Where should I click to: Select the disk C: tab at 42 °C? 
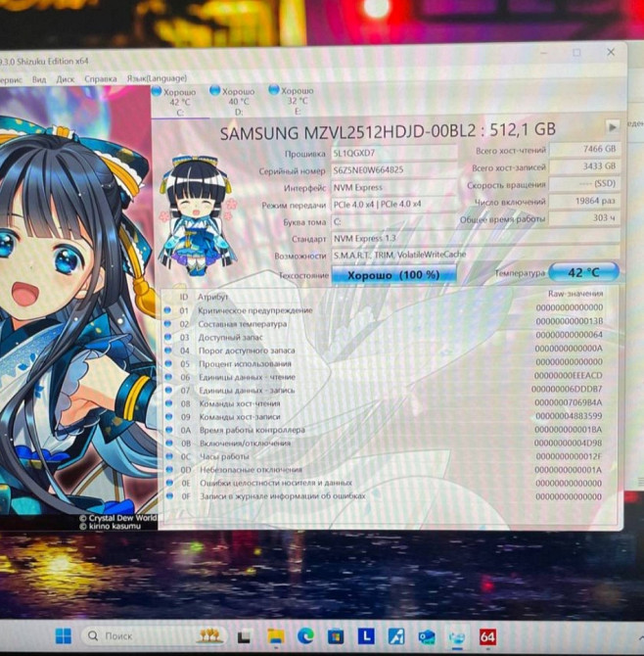(x=179, y=101)
